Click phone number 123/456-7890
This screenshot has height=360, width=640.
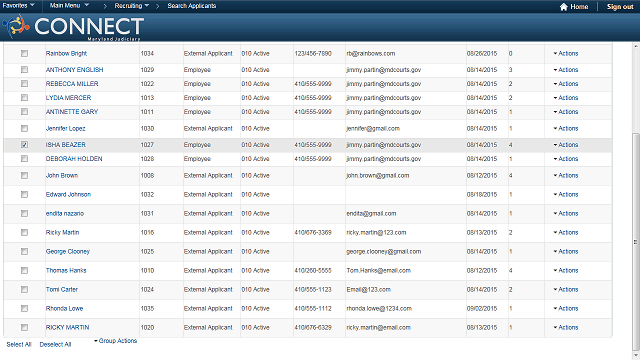click(x=313, y=53)
